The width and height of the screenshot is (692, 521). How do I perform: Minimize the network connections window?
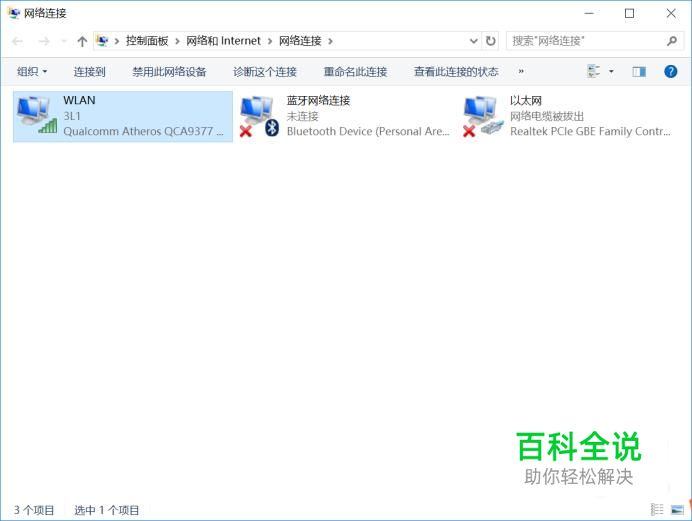point(589,13)
